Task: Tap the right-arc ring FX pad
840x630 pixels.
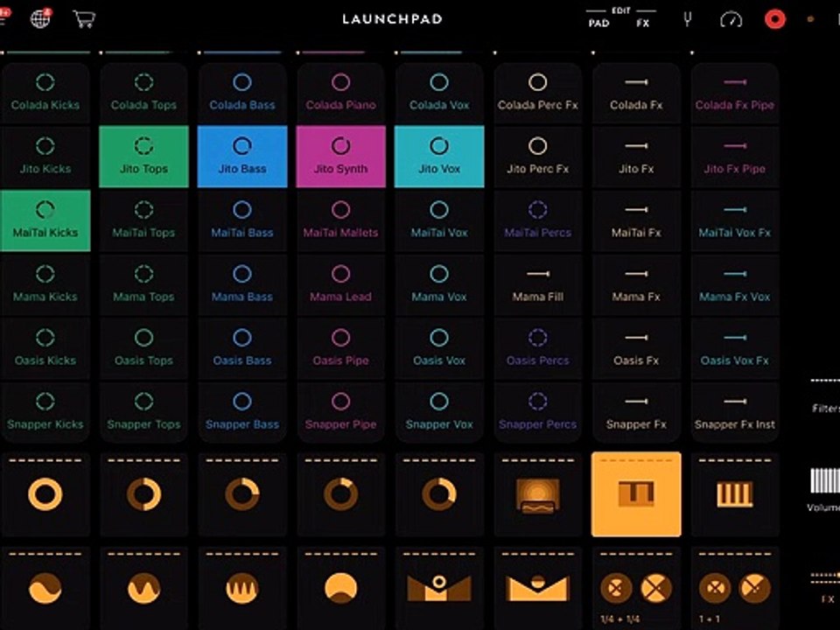Action: (439, 493)
